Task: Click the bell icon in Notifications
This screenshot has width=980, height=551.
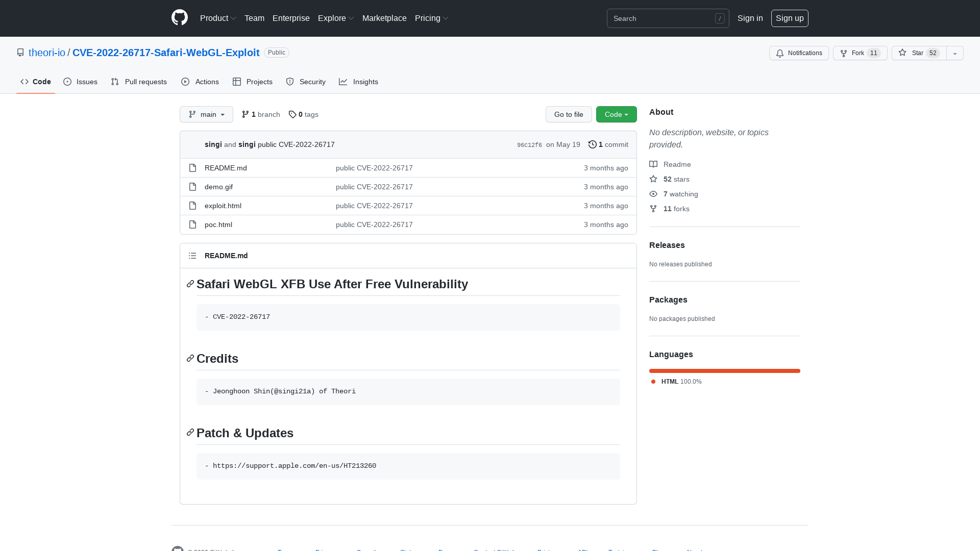Action: [x=780, y=53]
